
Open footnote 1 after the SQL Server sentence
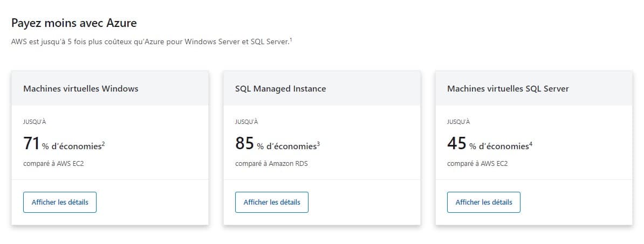291,40
